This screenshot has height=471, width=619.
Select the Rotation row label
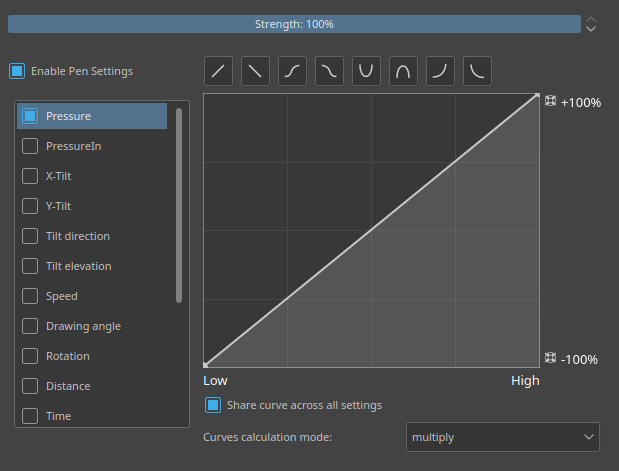68,356
